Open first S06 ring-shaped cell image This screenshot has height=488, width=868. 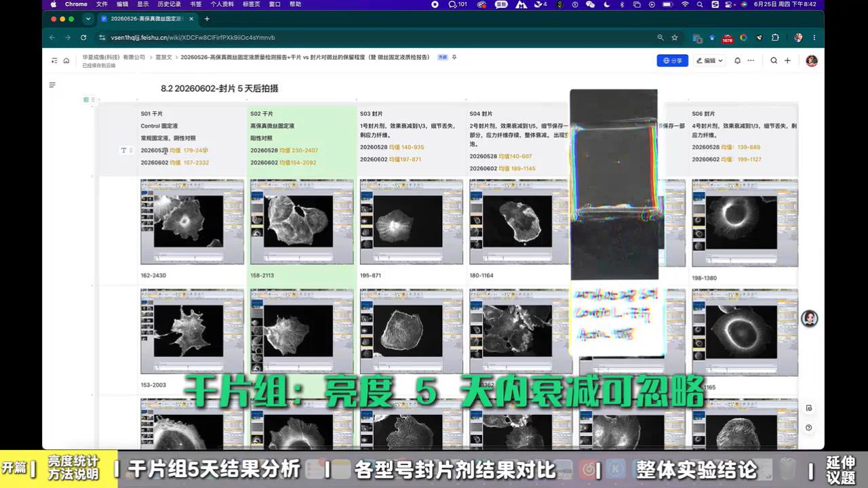click(745, 223)
